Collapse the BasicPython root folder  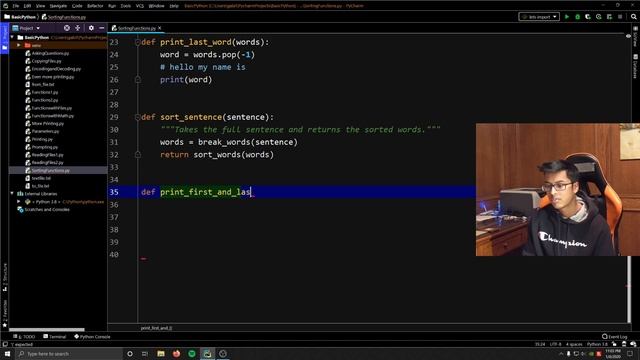[x=13, y=37]
